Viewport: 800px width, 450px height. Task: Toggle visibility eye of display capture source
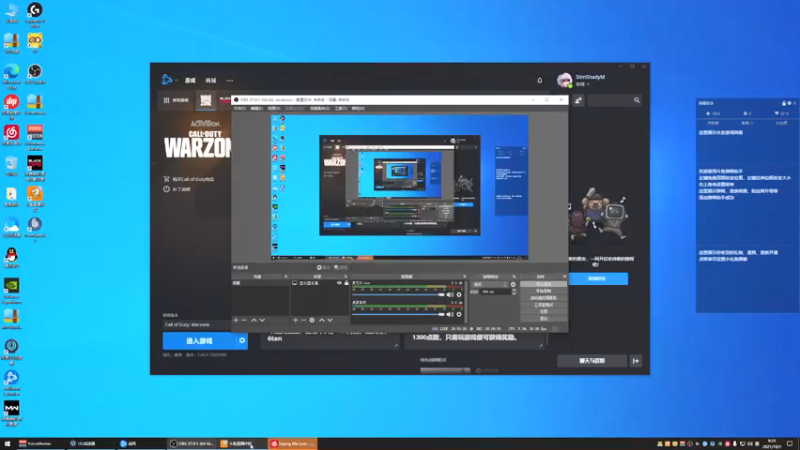coord(339,283)
